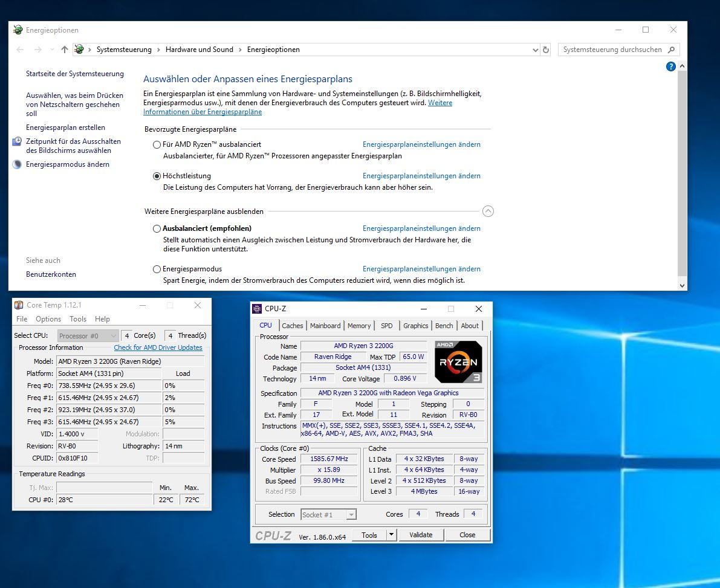Change settings for AMD Ryzen ausbalanciert plan
720x588 pixels.
(x=421, y=144)
